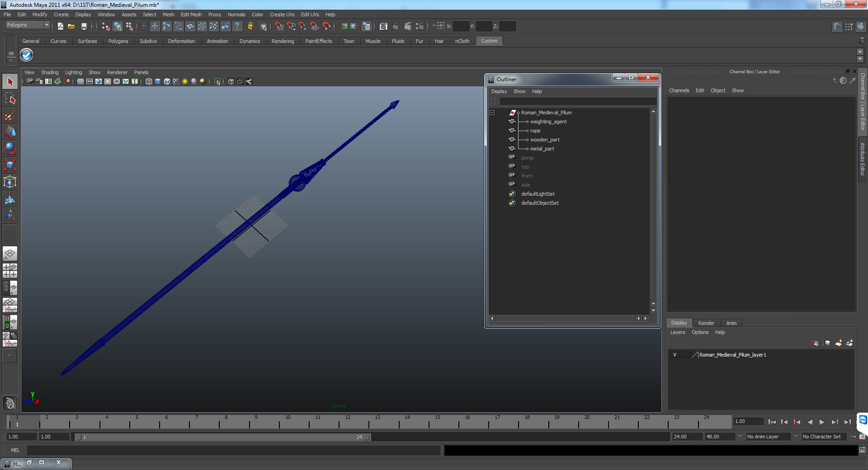The height and width of the screenshot is (470, 868).
Task: Select the arrow Select tool
Action: [10, 82]
